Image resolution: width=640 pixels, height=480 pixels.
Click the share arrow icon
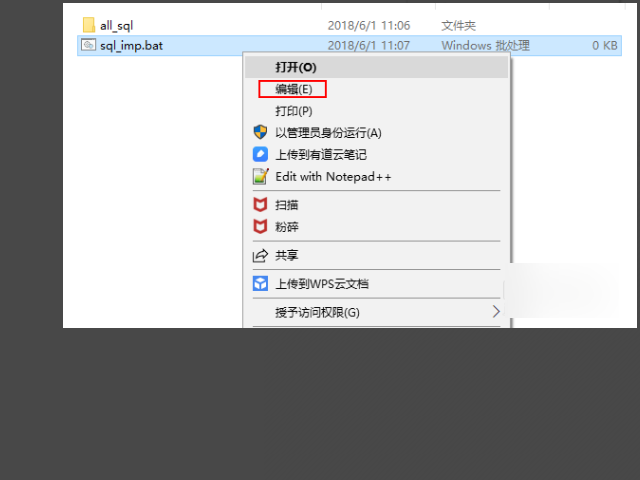tap(260, 256)
